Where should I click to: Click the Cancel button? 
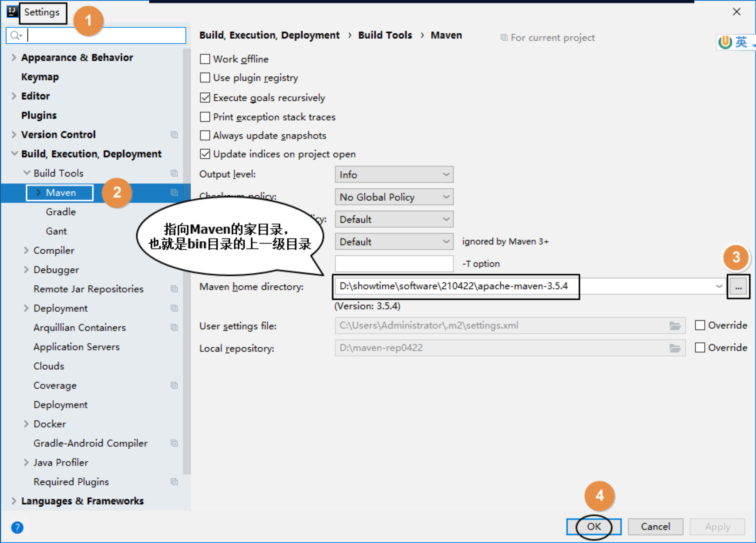click(655, 527)
